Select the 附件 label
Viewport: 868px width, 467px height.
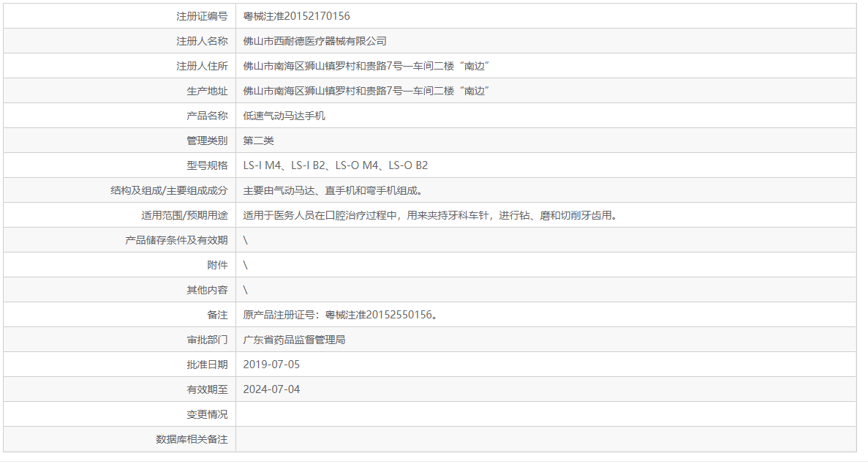pyautogui.click(x=218, y=265)
